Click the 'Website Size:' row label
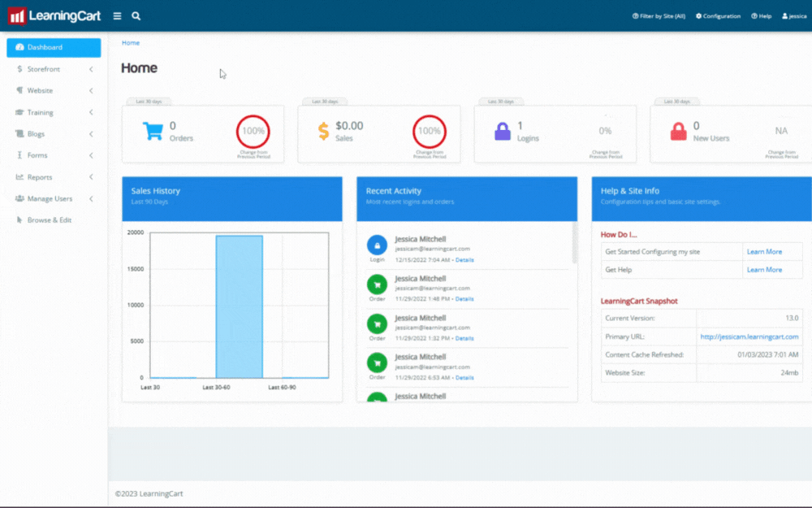Screen dimensions: 812x508 pos(625,373)
